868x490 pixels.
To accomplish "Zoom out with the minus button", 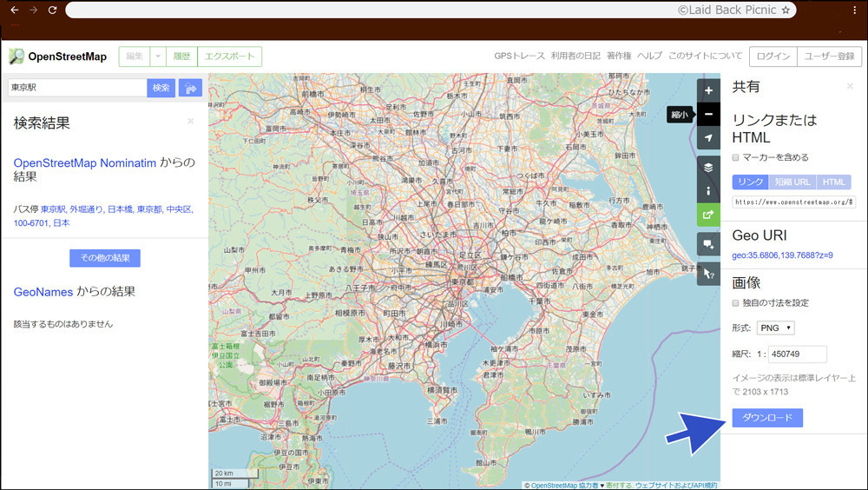I will pos(708,114).
